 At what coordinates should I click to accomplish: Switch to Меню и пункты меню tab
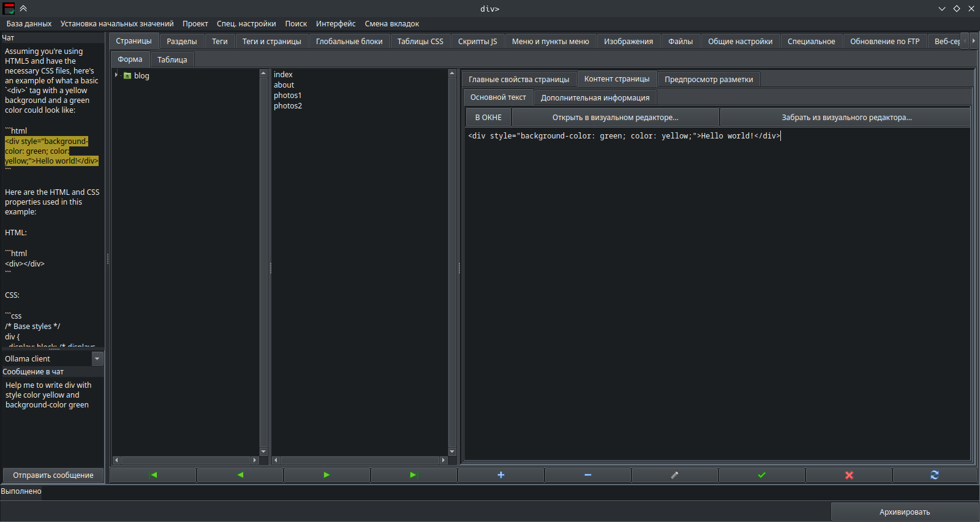point(551,42)
